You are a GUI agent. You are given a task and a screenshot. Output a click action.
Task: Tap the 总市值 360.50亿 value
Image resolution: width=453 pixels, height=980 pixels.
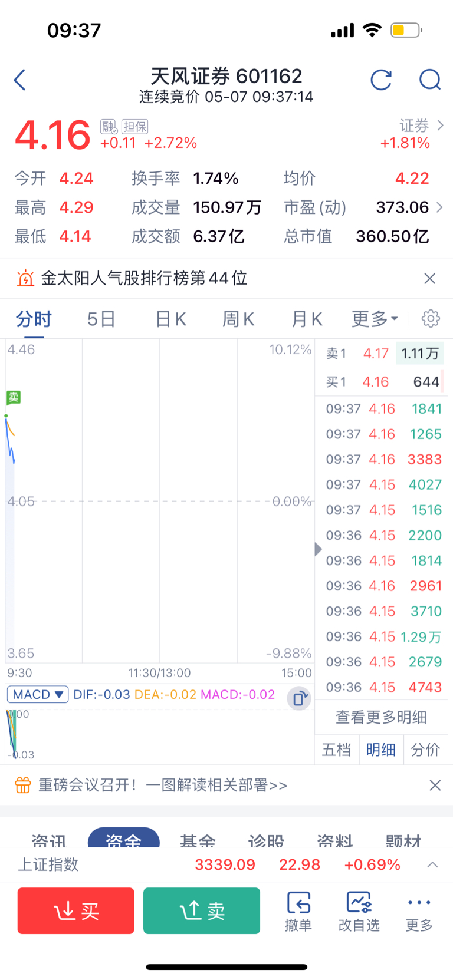(x=392, y=236)
